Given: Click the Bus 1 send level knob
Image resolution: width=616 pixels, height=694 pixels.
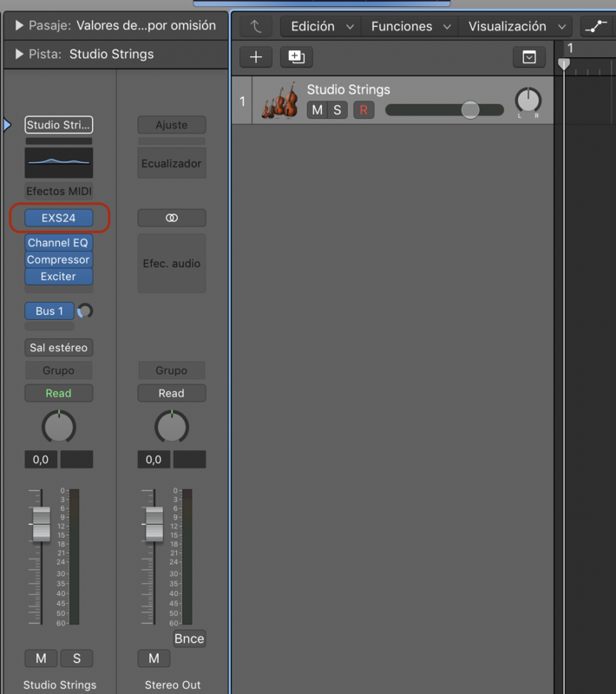Looking at the screenshot, I should (x=85, y=311).
